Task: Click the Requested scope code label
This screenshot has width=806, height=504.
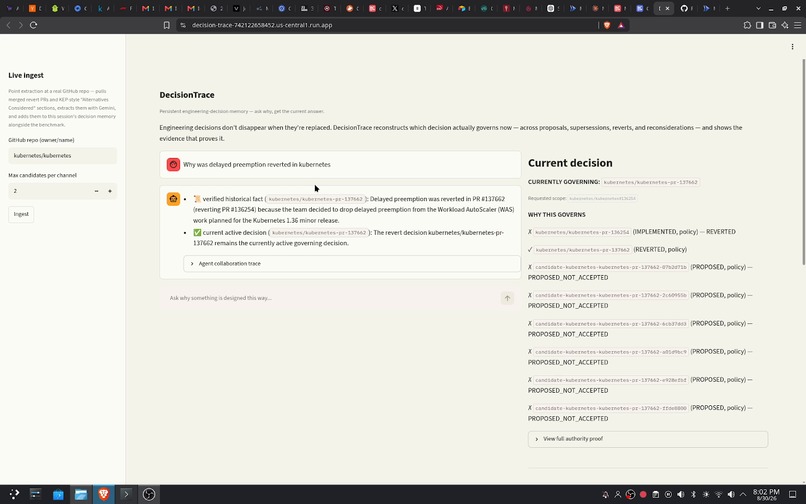Action: (x=602, y=198)
